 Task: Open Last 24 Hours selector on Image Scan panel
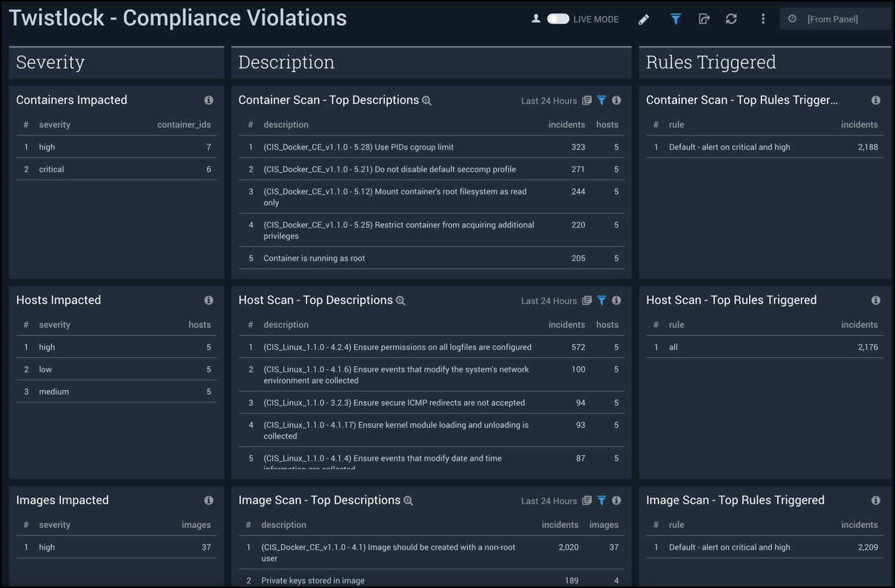click(549, 501)
